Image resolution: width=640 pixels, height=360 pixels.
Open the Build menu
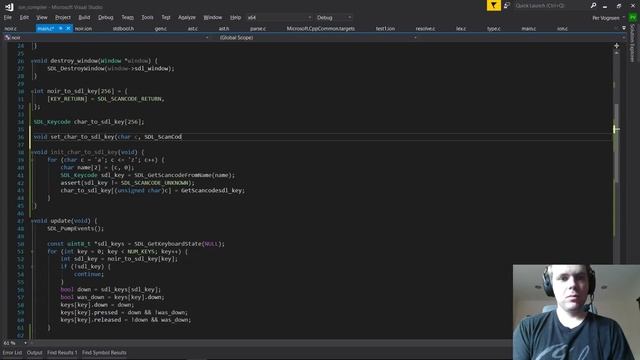[84, 18]
